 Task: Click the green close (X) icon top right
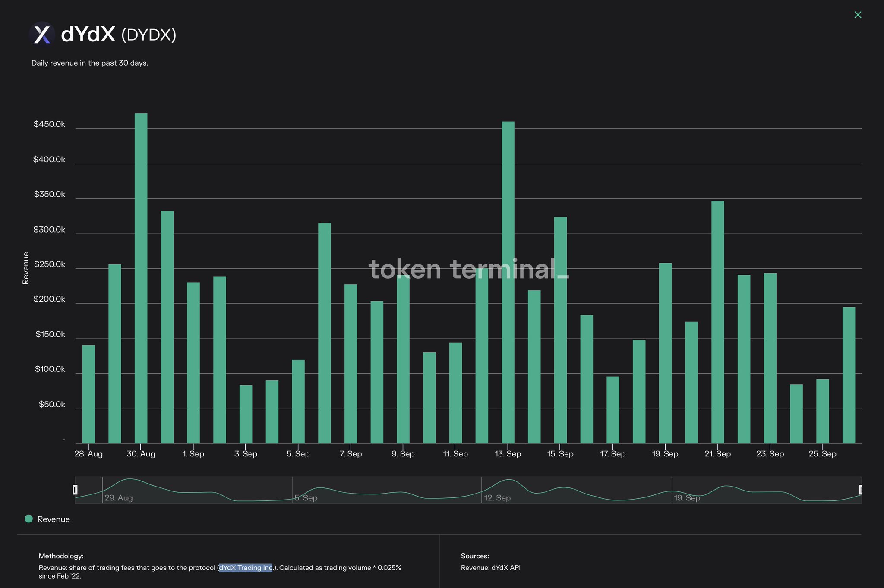858,14
